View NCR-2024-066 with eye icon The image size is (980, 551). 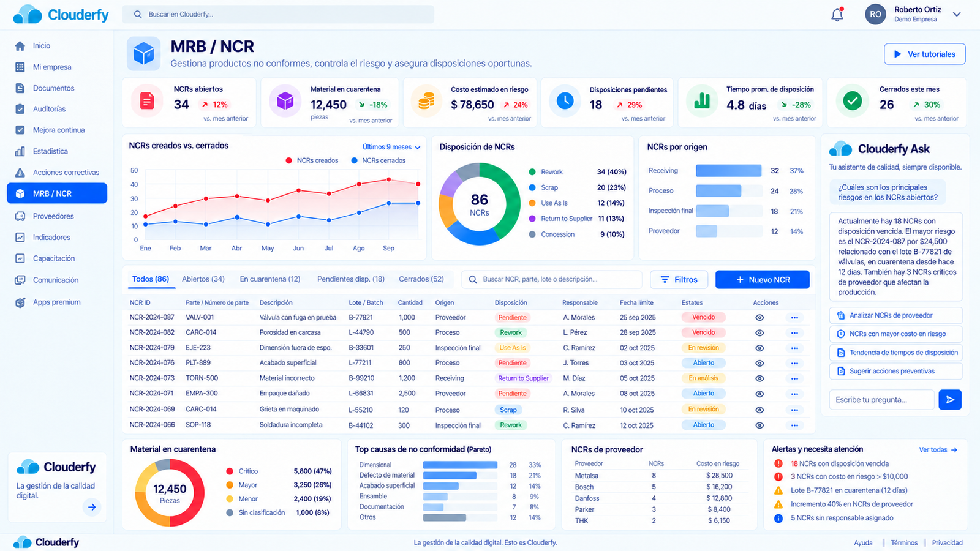tap(759, 425)
